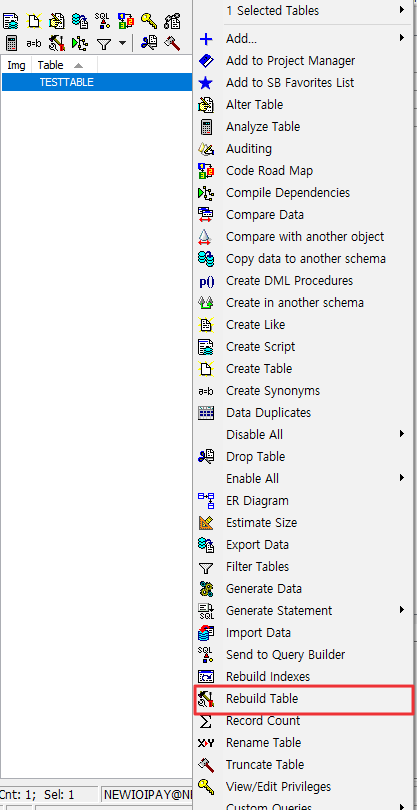Select Create Synonyms in the context menu

[303, 391]
